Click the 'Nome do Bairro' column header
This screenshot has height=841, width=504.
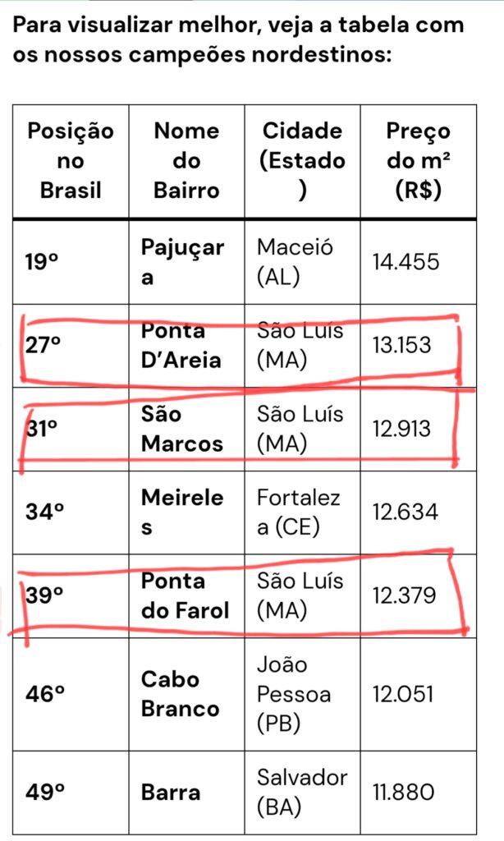186,161
